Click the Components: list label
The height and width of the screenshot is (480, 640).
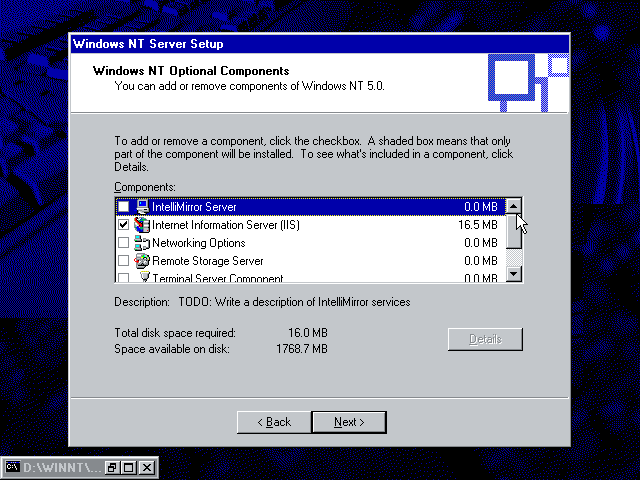coord(144,187)
